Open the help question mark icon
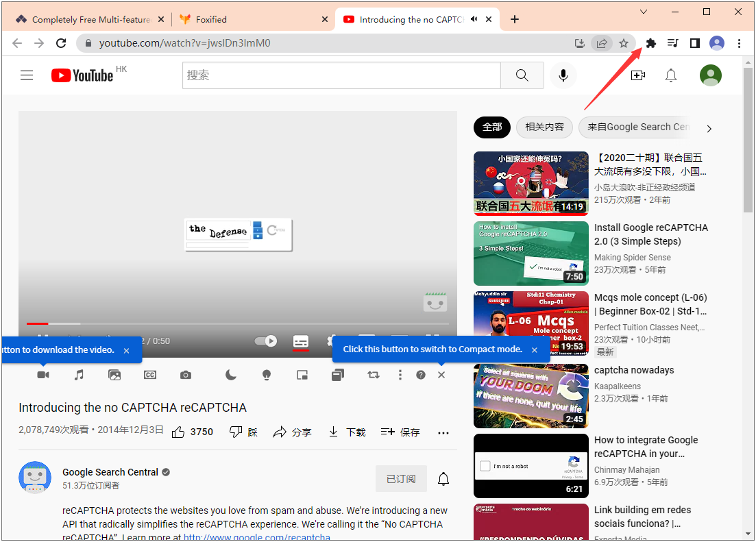 [x=421, y=375]
